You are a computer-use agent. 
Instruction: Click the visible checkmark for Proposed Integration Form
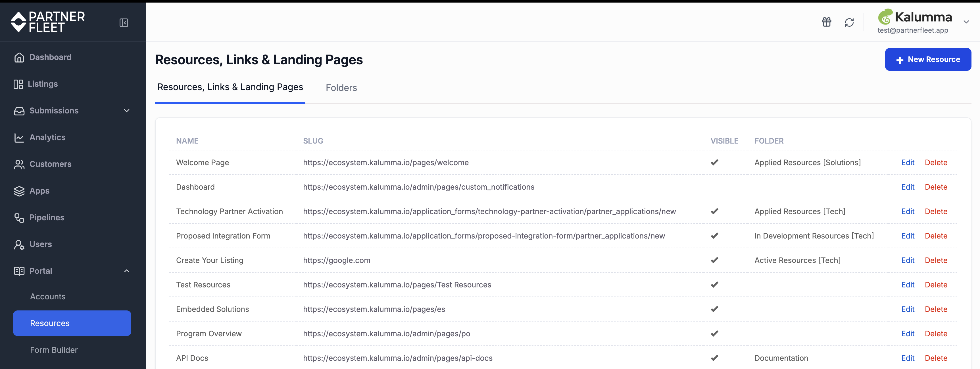coord(714,236)
